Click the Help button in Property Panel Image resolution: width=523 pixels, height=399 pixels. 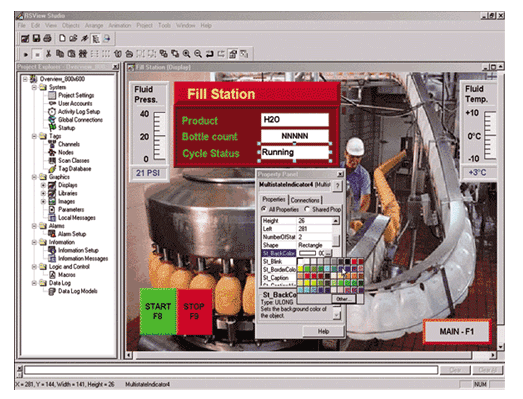point(323,331)
